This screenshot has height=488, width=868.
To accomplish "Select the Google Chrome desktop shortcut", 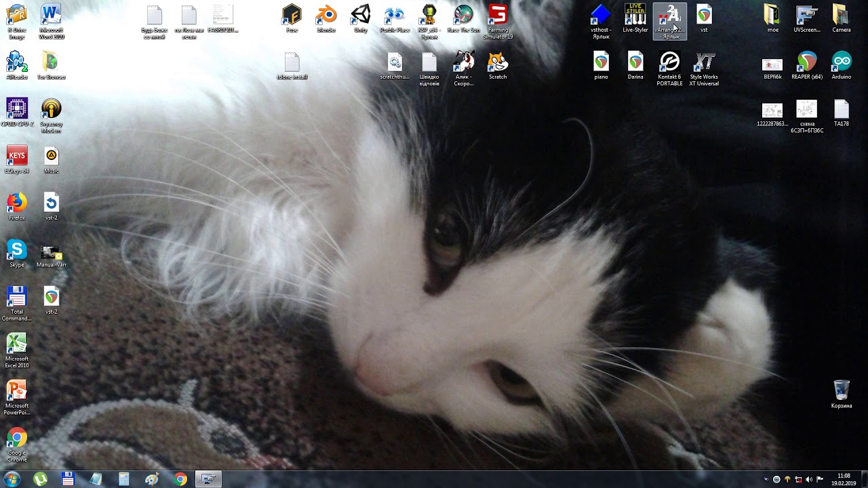I will [x=17, y=445].
